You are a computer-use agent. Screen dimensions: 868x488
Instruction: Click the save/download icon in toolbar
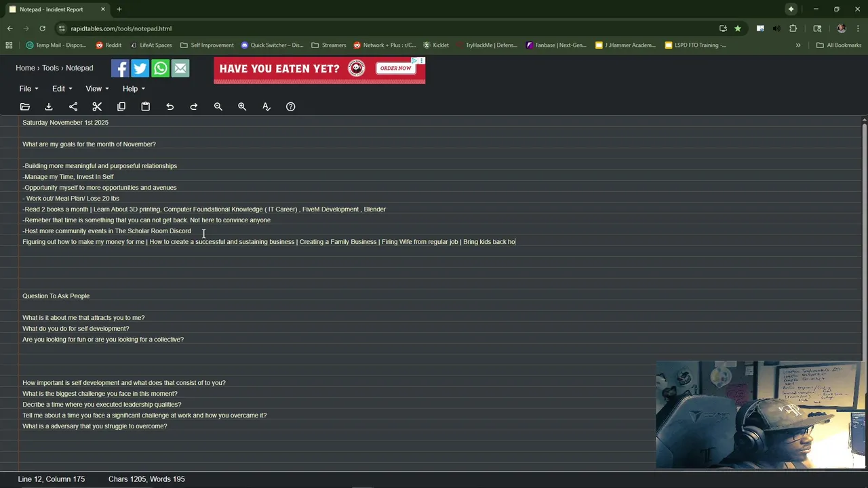[x=49, y=106]
